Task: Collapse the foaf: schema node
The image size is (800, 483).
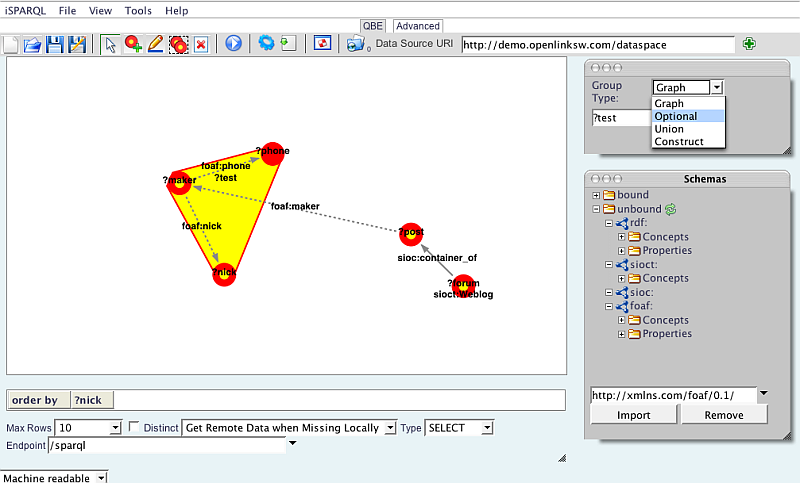Action: pyautogui.click(x=609, y=307)
